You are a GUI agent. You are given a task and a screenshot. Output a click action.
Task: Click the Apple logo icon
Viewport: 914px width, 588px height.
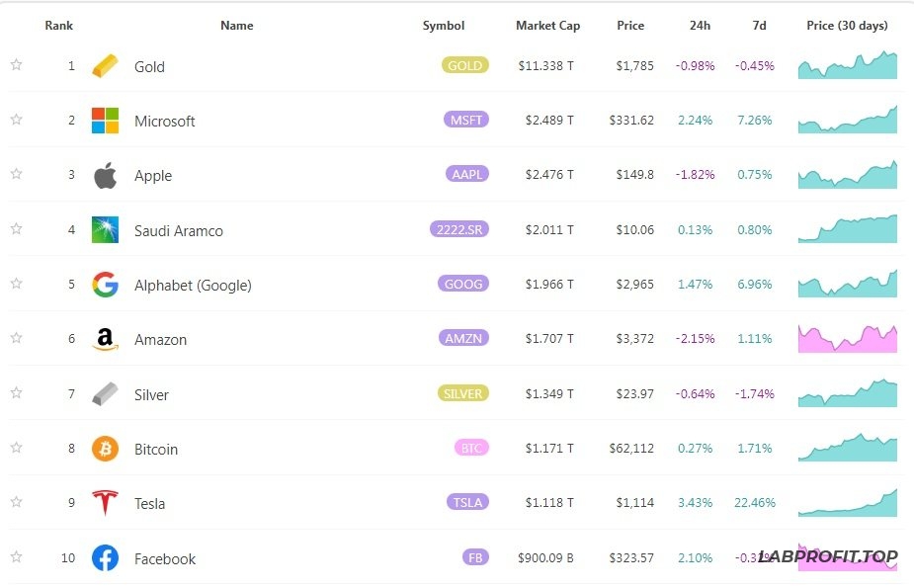[105, 176]
